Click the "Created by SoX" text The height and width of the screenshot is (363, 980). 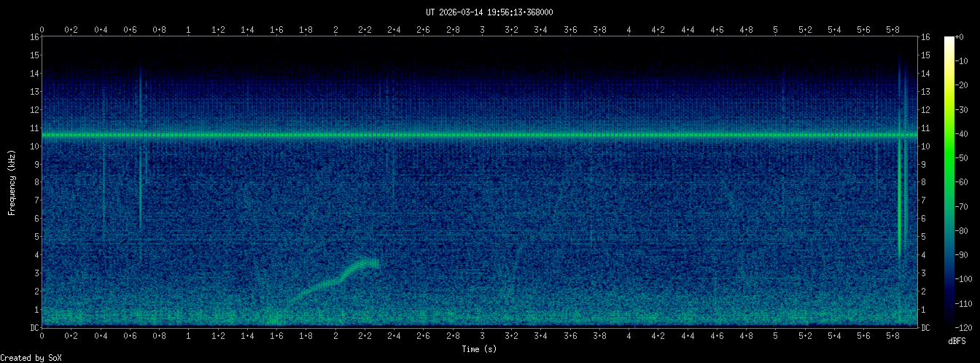(27, 357)
